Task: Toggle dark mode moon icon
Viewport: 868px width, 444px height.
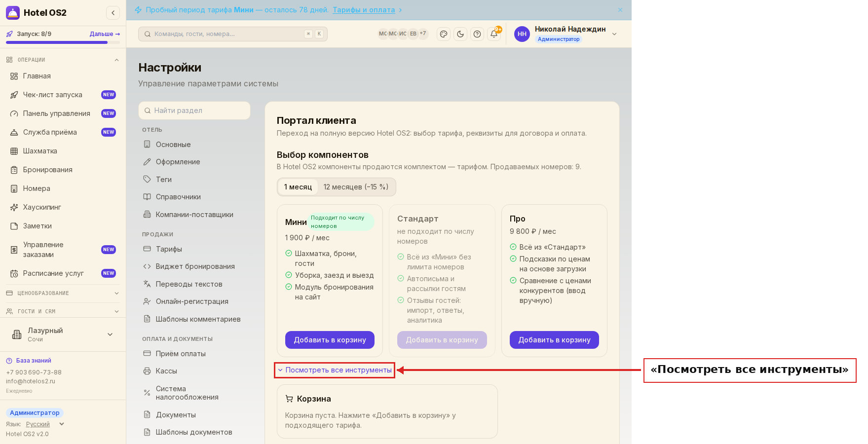Action: [x=460, y=34]
